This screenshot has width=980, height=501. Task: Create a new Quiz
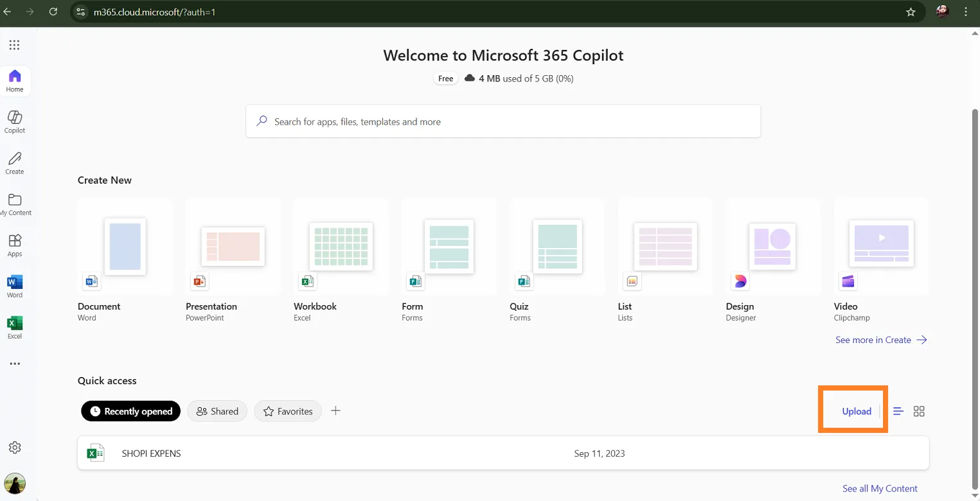tap(557, 260)
